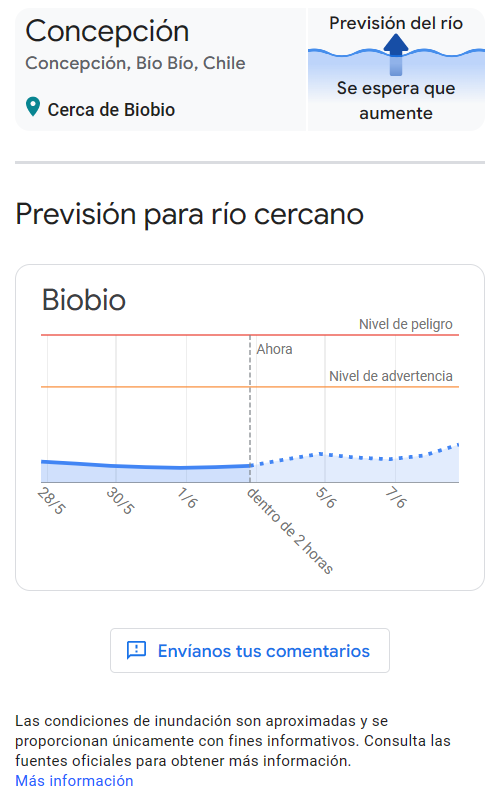This screenshot has height=805, width=493.
Task: Click the teal location pin icon
Action: 33,107
